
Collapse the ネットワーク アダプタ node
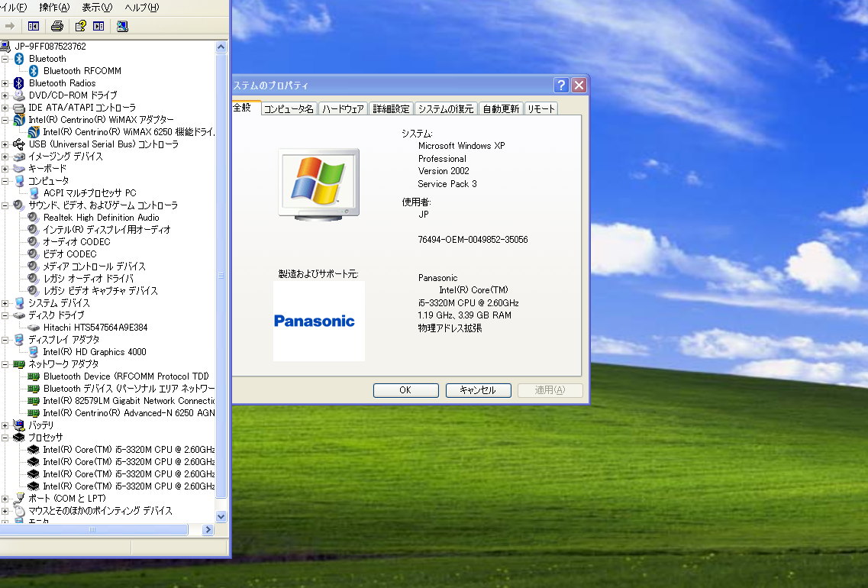pos(5,364)
